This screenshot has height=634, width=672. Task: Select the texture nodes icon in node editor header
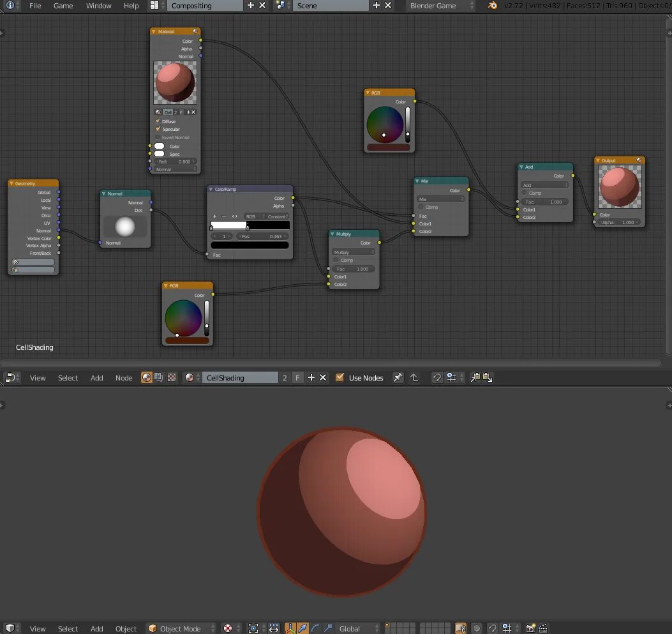[x=171, y=377]
